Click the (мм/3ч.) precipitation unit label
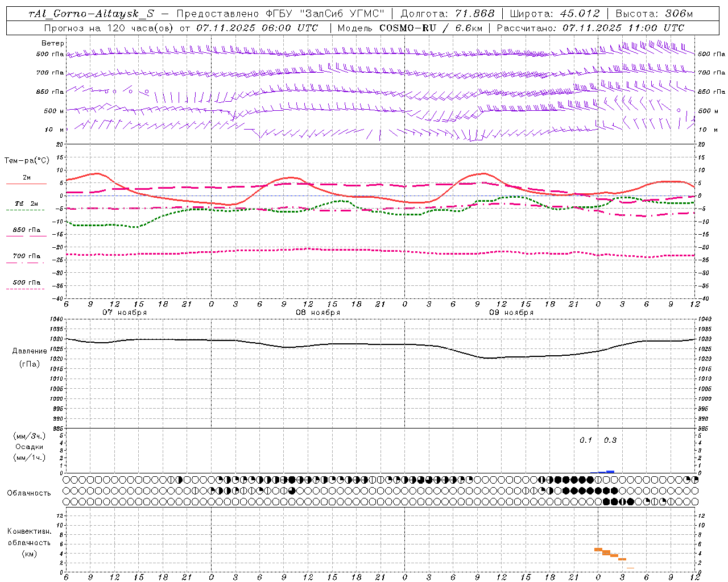Viewport: 728px width, 582px height. (30, 436)
